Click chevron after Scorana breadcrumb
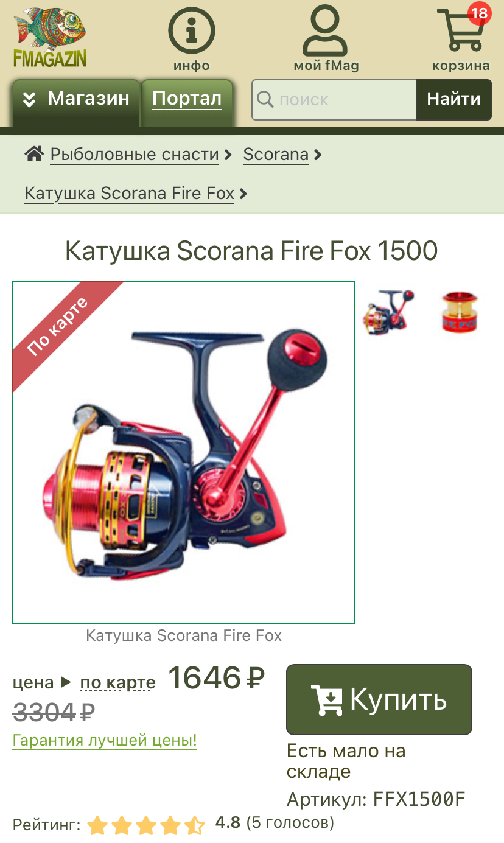The height and width of the screenshot is (843, 504). [317, 155]
